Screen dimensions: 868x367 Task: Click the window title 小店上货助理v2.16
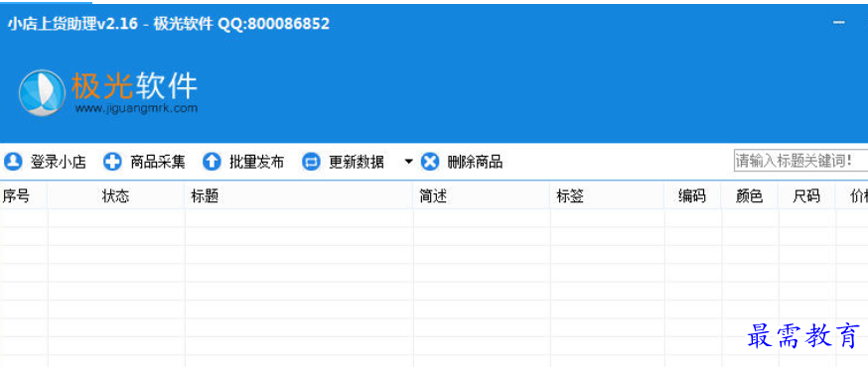[72, 24]
